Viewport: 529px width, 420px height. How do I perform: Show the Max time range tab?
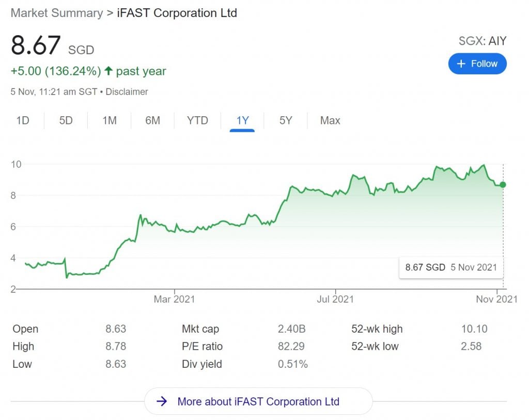(330, 120)
